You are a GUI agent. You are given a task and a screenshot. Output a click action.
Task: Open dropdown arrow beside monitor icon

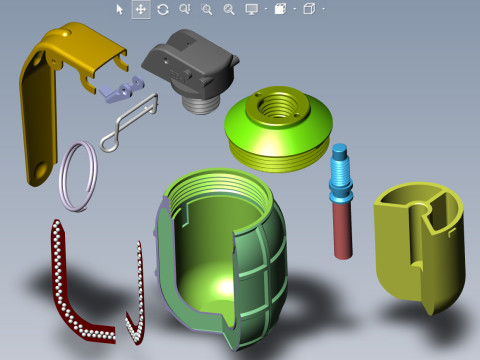(x=266, y=9)
